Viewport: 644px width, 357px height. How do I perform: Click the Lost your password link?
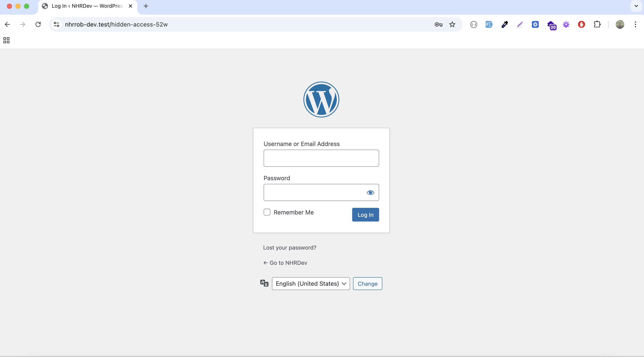289,247
